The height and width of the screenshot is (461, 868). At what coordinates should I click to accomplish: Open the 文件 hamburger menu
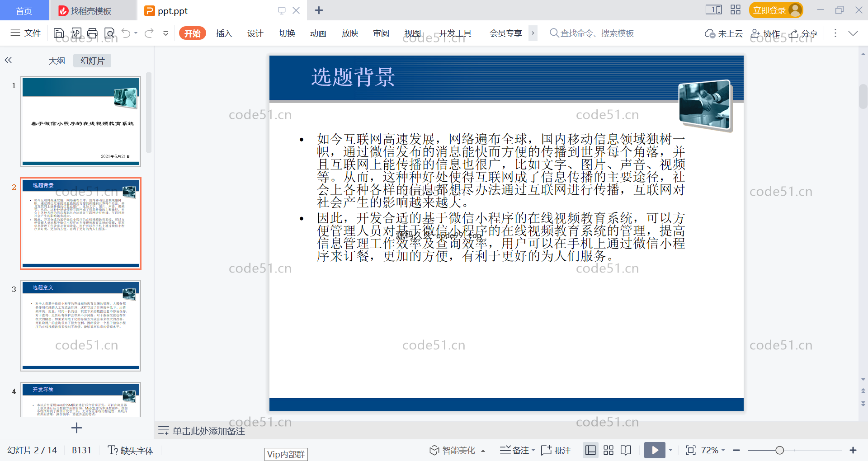click(26, 33)
